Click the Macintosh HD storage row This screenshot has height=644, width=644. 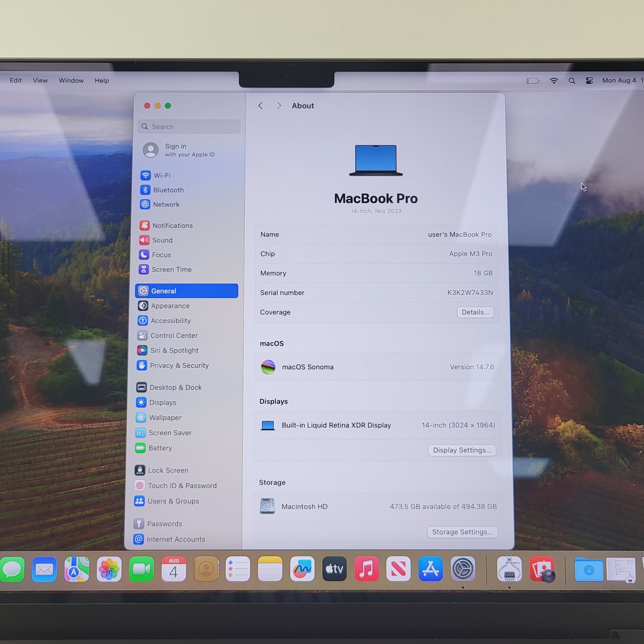click(378, 507)
